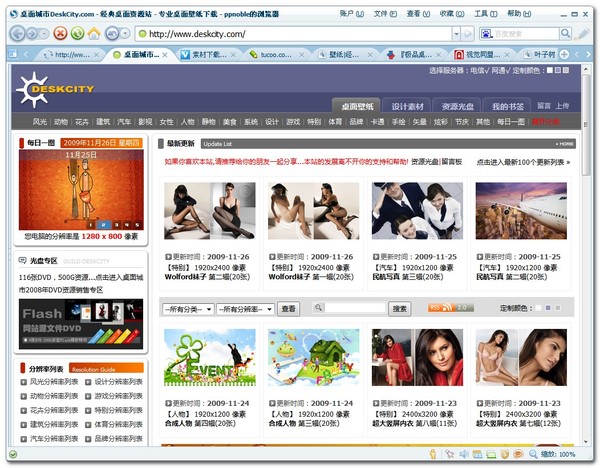Switch to the 资源光盘 site tab
The height and width of the screenshot is (468, 600).
457,106
